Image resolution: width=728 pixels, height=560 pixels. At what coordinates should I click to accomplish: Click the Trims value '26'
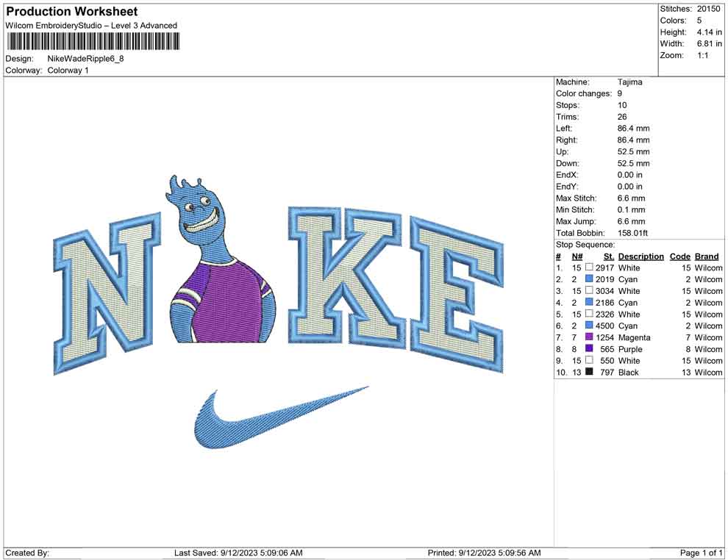coord(622,117)
